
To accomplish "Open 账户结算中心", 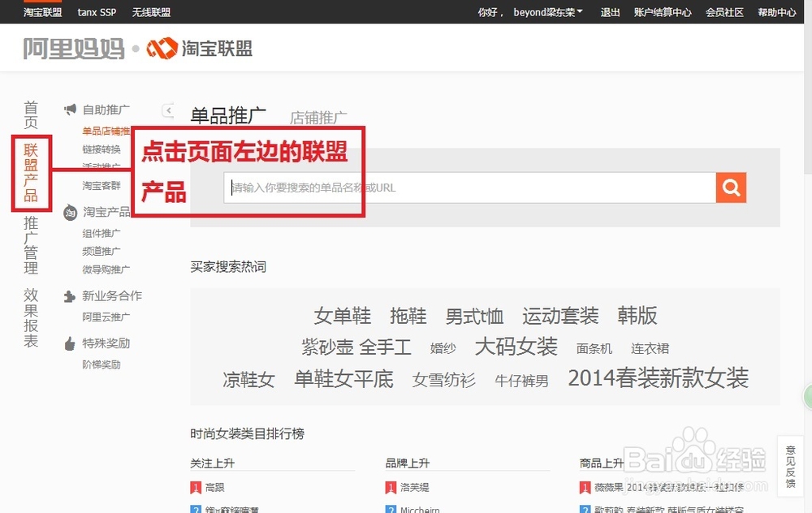I will (663, 12).
